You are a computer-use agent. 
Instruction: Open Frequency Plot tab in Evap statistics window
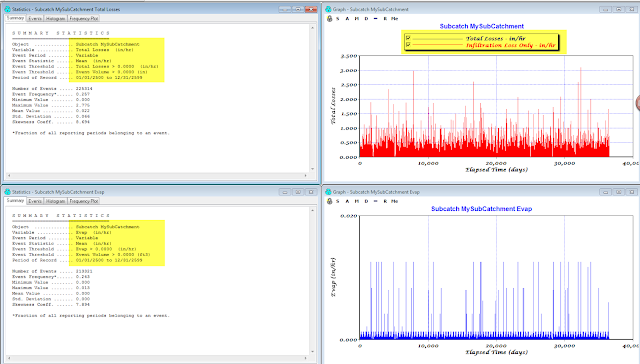pyautogui.click(x=83, y=201)
